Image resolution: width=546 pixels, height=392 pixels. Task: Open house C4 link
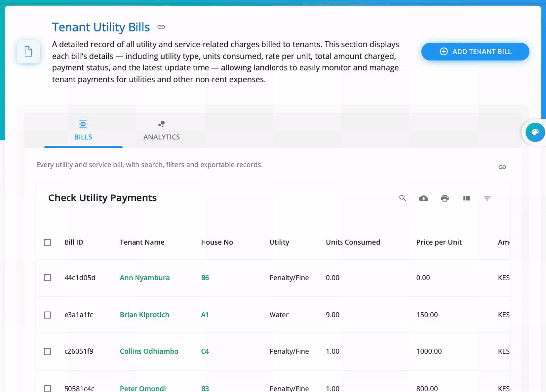pyautogui.click(x=205, y=351)
